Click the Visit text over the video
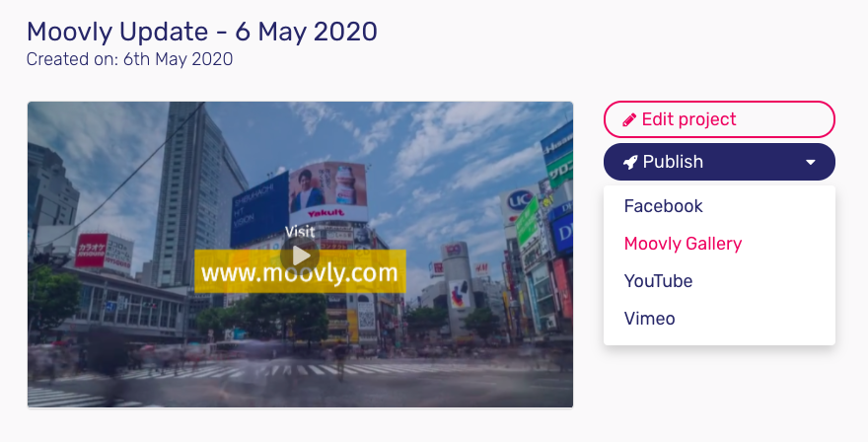 300,232
